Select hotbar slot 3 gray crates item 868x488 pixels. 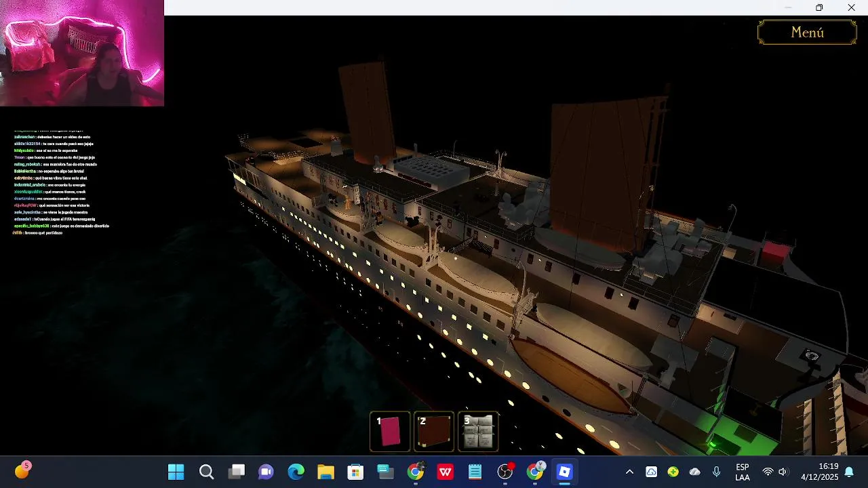(x=478, y=432)
